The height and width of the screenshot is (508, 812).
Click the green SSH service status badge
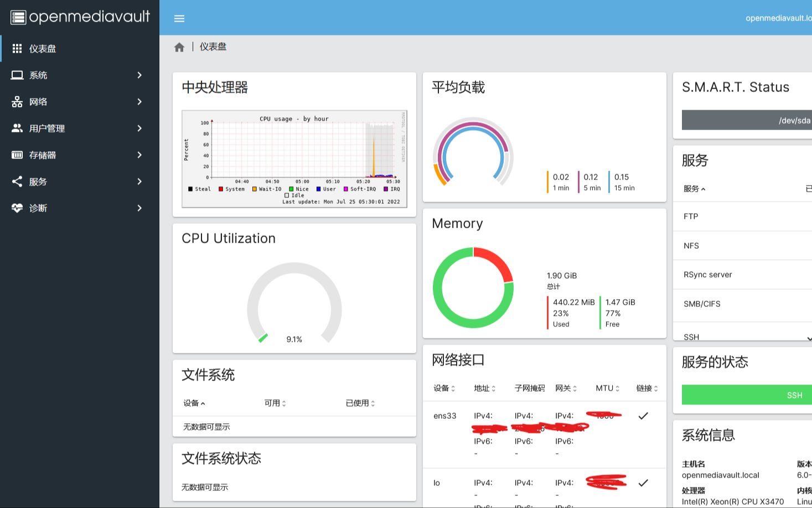pyautogui.click(x=747, y=395)
